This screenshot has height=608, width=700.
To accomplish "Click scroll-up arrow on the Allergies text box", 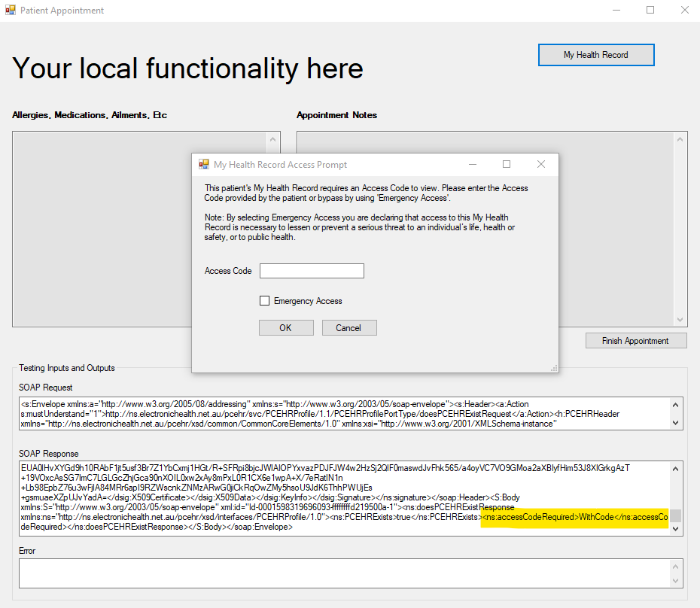I will tap(272, 141).
